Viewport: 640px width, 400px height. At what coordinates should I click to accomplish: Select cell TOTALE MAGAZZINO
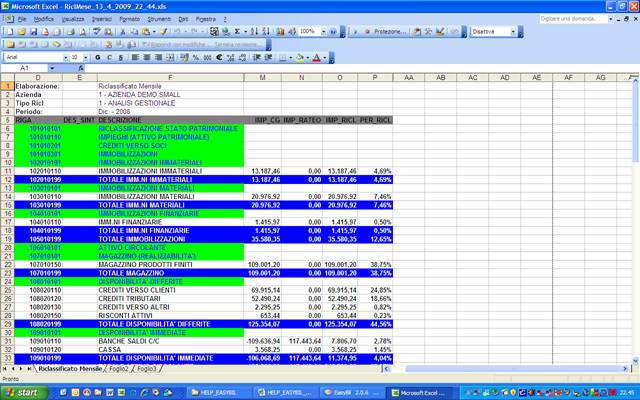[170, 273]
